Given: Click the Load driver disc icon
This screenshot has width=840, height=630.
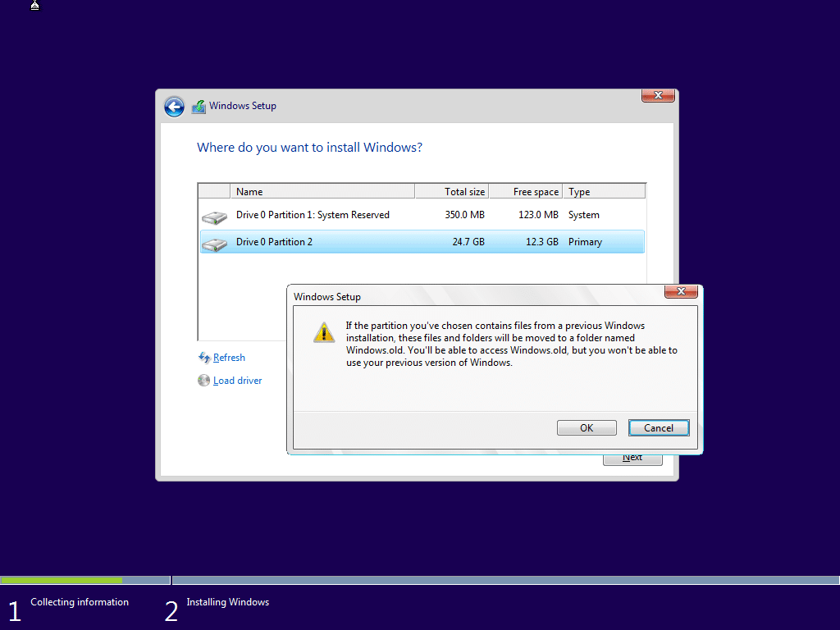Looking at the screenshot, I should tap(203, 381).
